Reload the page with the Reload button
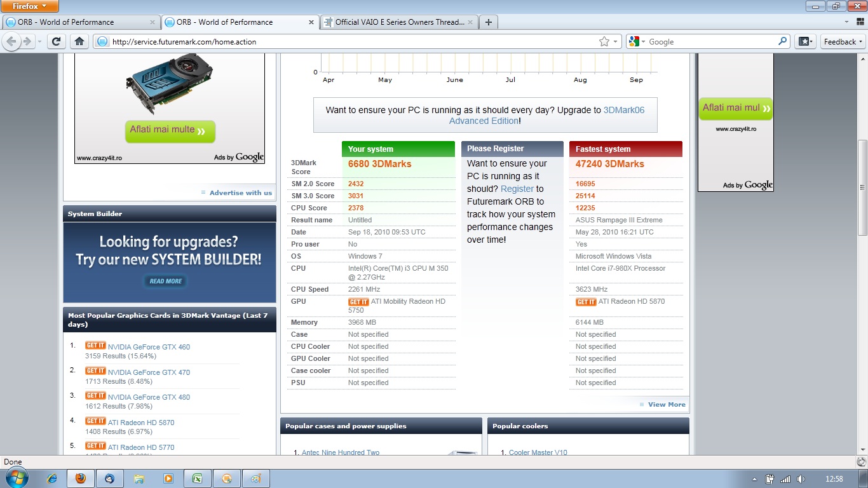 [x=56, y=42]
